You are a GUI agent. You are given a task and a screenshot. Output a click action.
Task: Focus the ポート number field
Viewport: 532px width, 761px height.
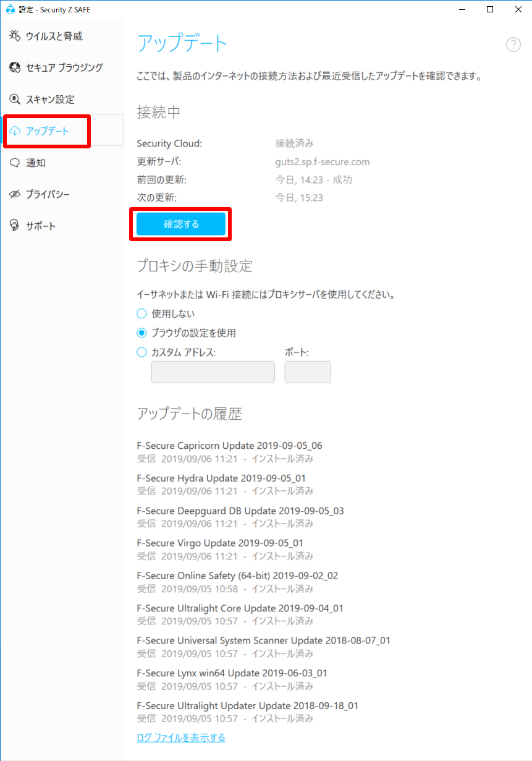(x=308, y=372)
